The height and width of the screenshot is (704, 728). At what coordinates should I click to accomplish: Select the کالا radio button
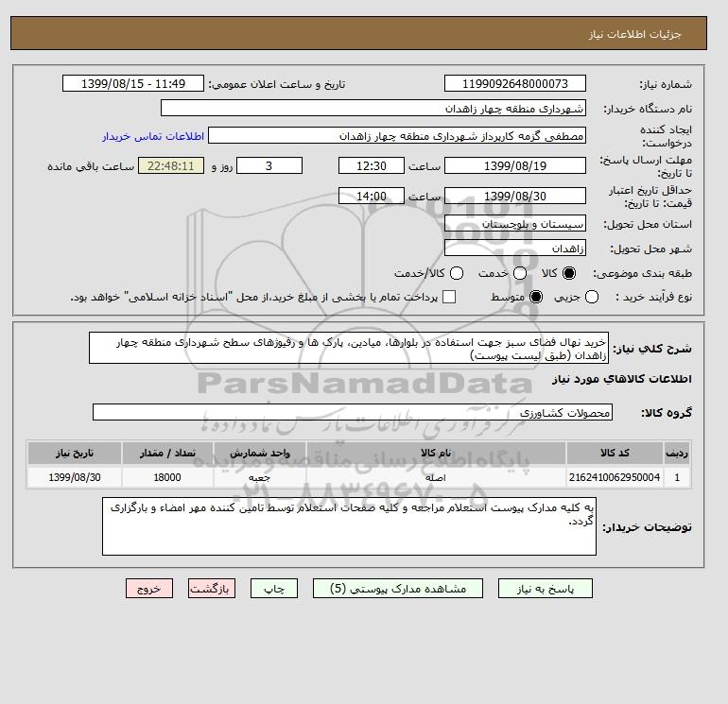pyautogui.click(x=569, y=273)
